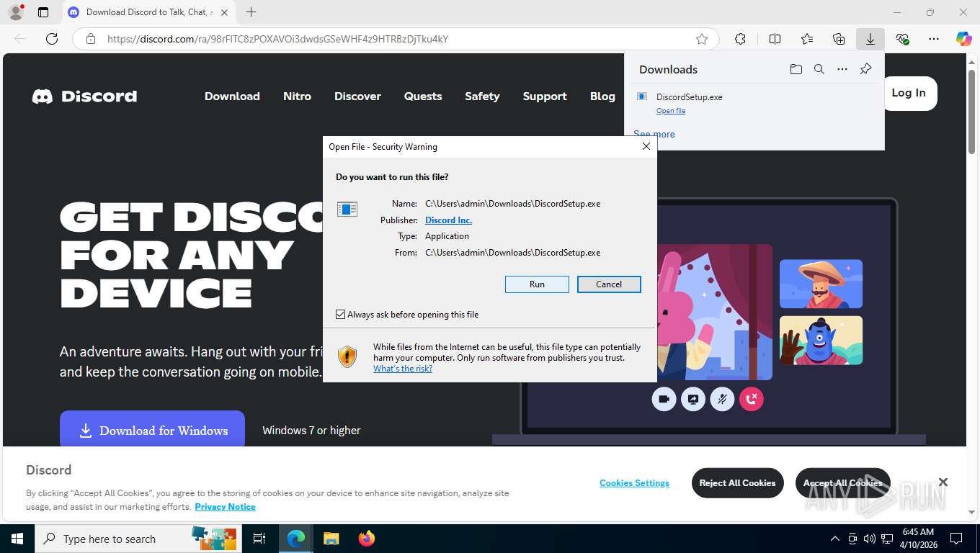The width and height of the screenshot is (980, 553).
Task: Toggle split screen view icon
Action: pyautogui.click(x=775, y=39)
